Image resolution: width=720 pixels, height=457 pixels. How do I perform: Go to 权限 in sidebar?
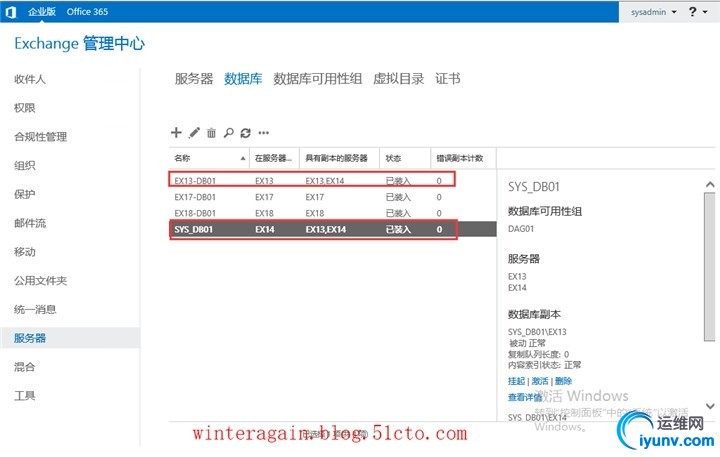pyautogui.click(x=24, y=108)
